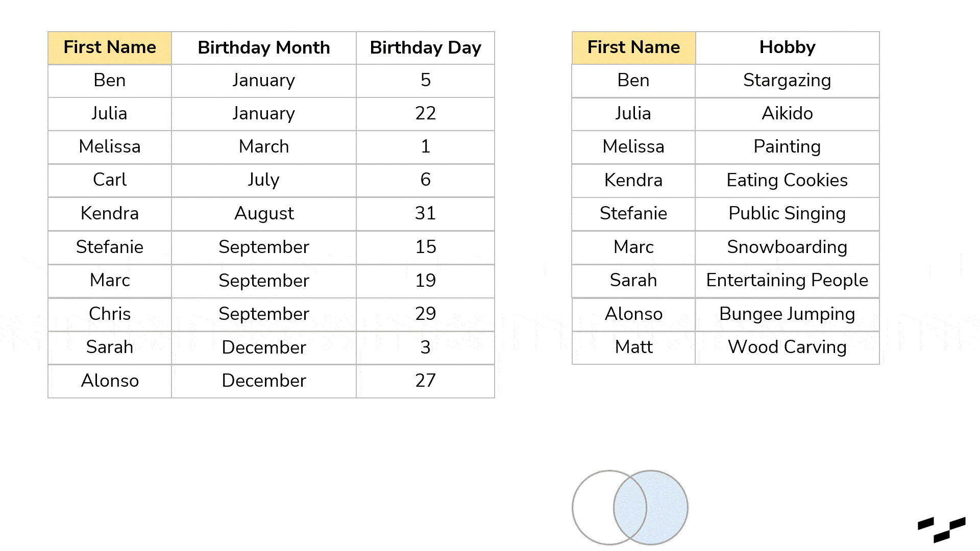Select the Matt name cell

point(633,347)
